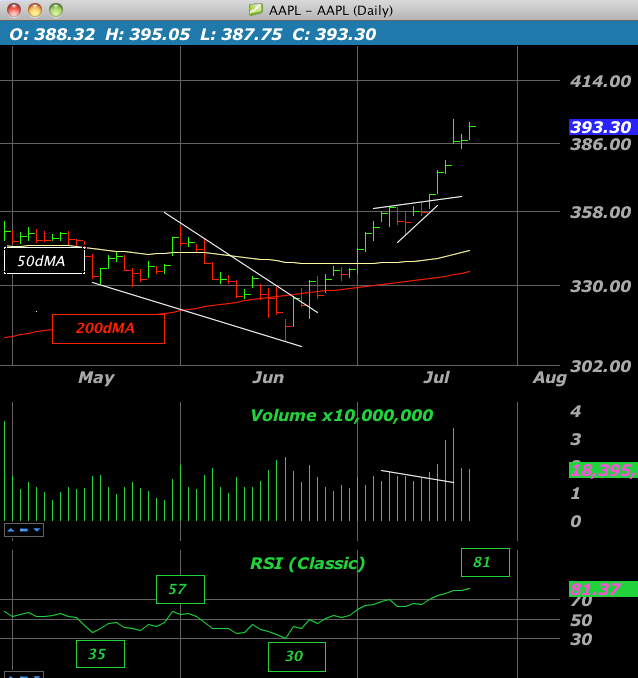Click the RSI annotation box reading 57
Screen dimensions: 638x678
pos(180,589)
